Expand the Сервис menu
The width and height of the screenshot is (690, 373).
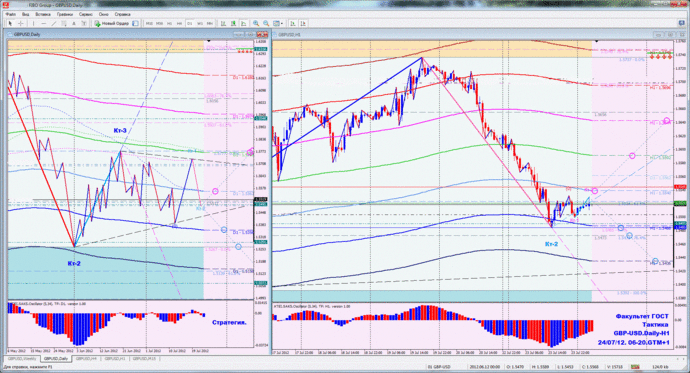point(85,14)
